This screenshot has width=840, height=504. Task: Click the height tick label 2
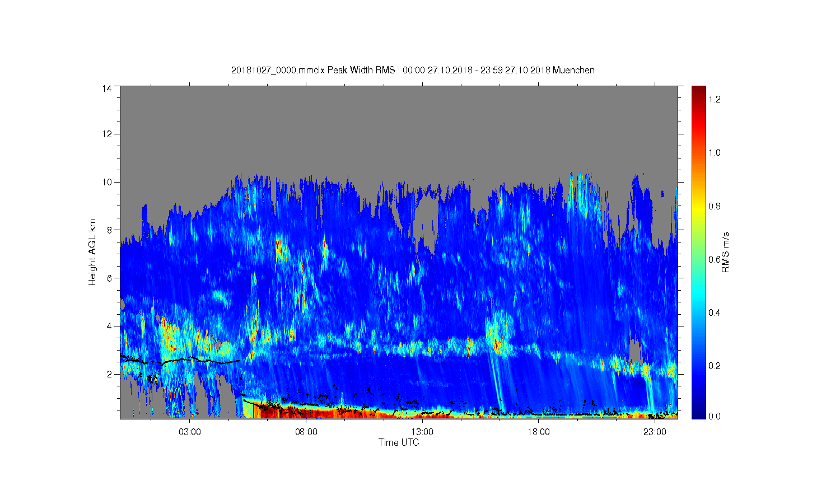pyautogui.click(x=110, y=374)
